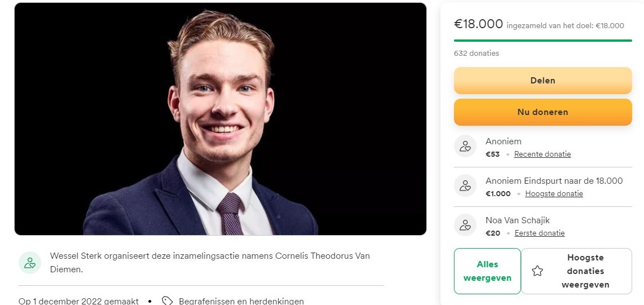Click the donor icon next to the €53 donation
The height and width of the screenshot is (305, 644).
pyautogui.click(x=465, y=147)
